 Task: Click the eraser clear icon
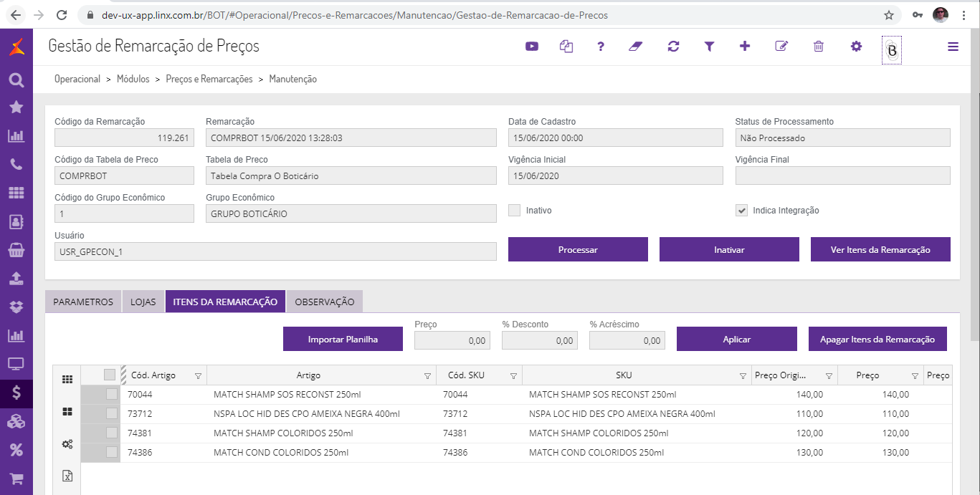[636, 47]
